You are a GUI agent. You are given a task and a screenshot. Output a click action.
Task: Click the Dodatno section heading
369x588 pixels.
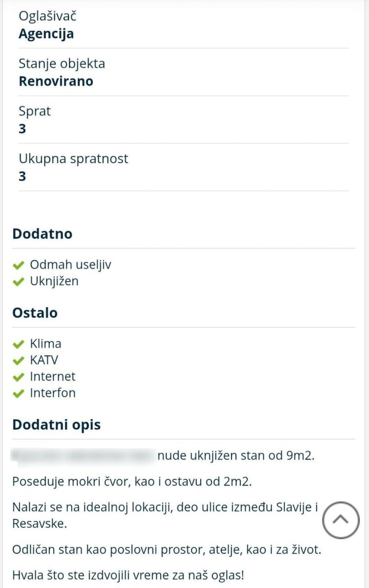(x=42, y=234)
